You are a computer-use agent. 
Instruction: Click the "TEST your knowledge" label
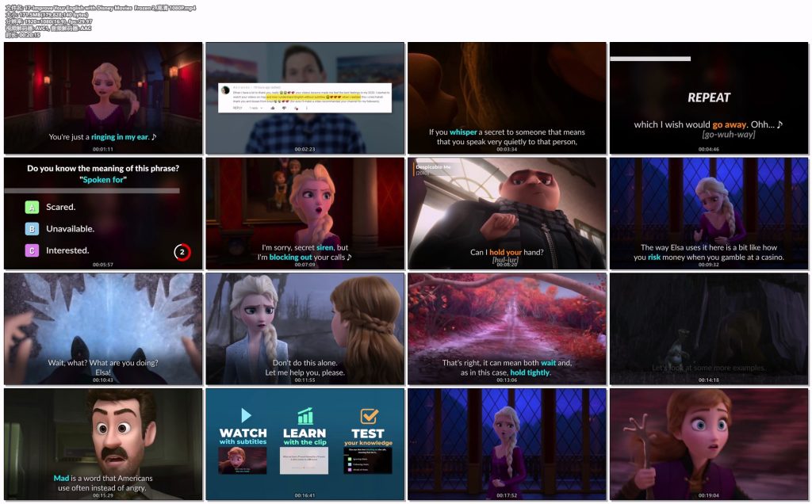[x=368, y=437]
